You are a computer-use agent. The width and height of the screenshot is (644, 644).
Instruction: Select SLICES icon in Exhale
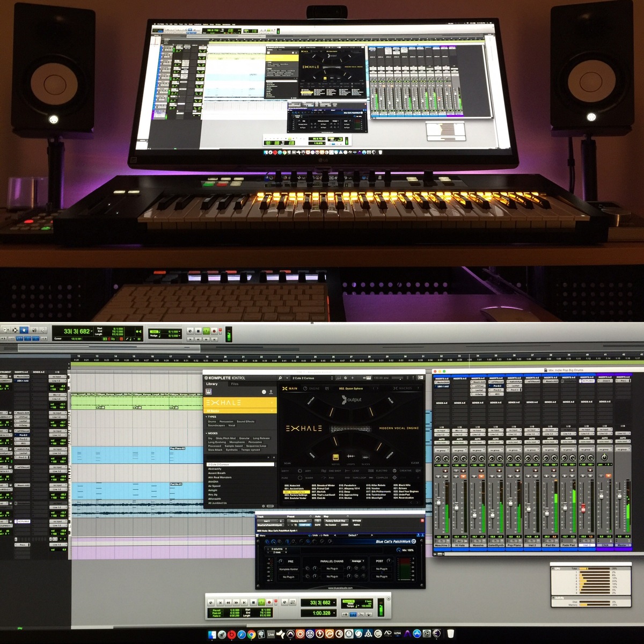point(365,457)
